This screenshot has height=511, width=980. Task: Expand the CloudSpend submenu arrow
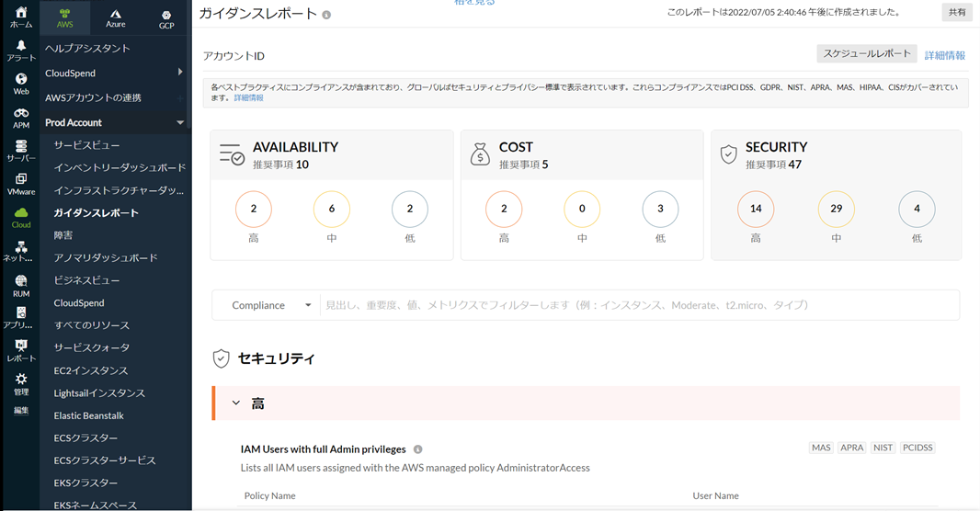coord(180,73)
